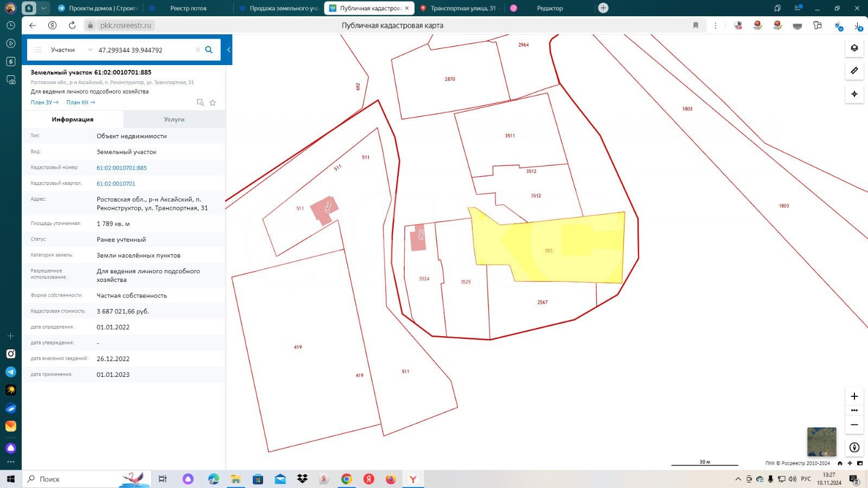Open the tab group dropdown arrow
The image size is (868, 488).
43,8
